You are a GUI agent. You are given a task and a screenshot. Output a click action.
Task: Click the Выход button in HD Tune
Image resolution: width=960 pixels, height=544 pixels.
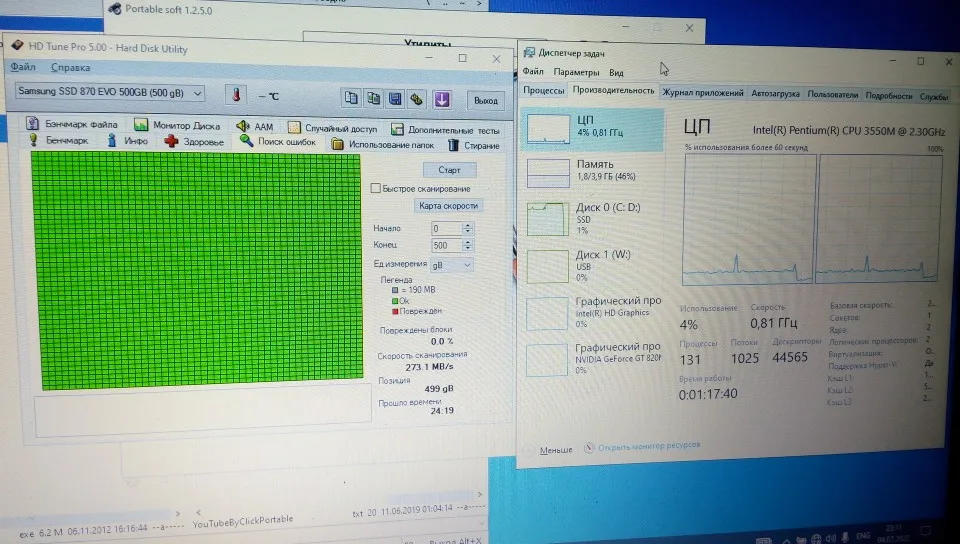coord(486,101)
